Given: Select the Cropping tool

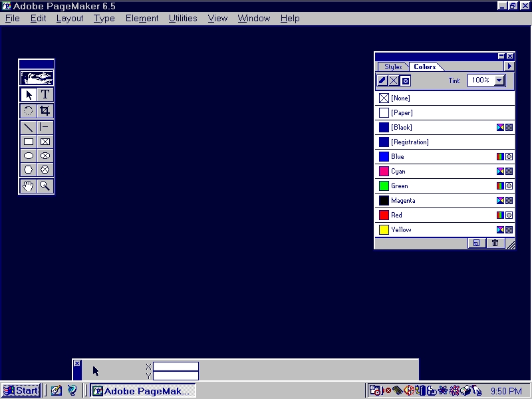Looking at the screenshot, I should 45,111.
